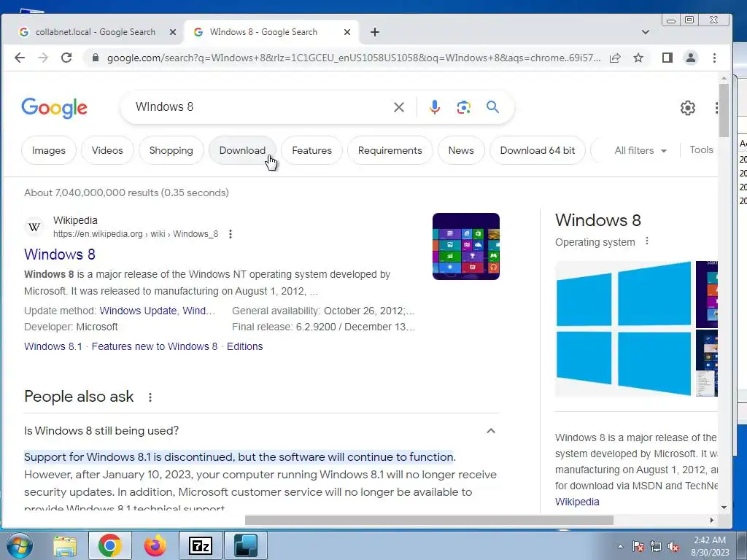The image size is (747, 560).
Task: Close the collabnet.local search tab
Action: tap(172, 32)
